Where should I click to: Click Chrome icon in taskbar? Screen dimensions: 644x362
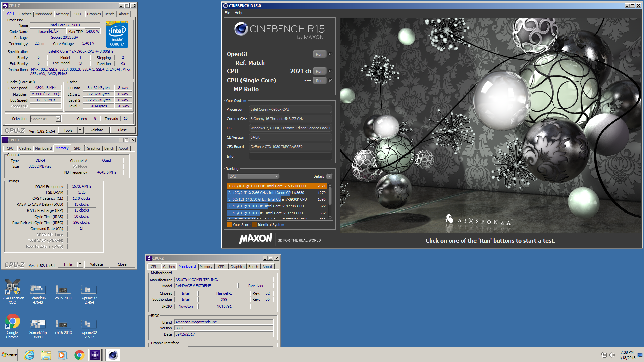(x=79, y=355)
